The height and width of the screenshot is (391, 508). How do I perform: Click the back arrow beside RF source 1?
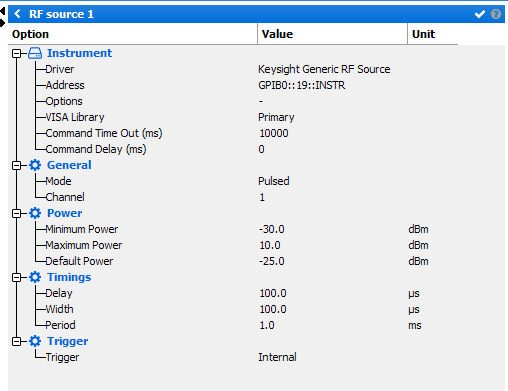[x=18, y=14]
